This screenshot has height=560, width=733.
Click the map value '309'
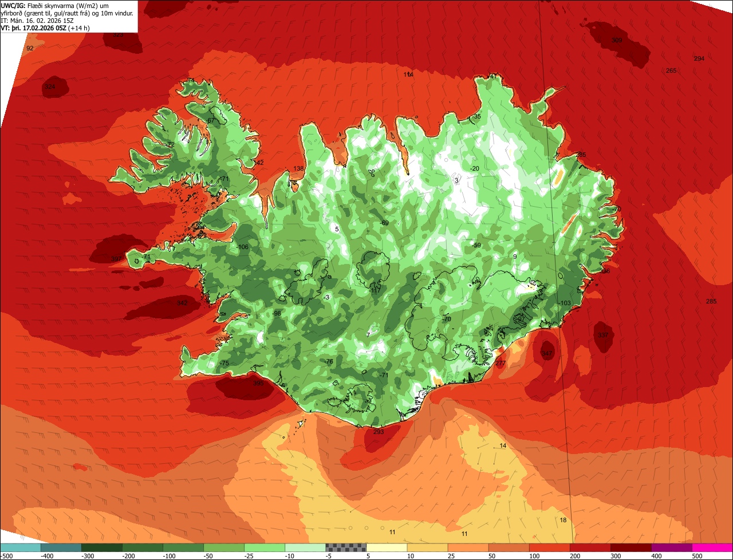coord(617,40)
